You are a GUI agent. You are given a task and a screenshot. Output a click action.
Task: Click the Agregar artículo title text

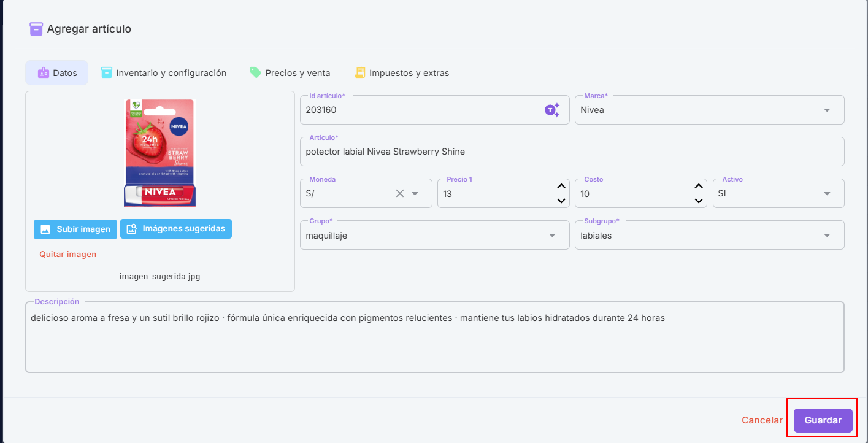(x=89, y=29)
